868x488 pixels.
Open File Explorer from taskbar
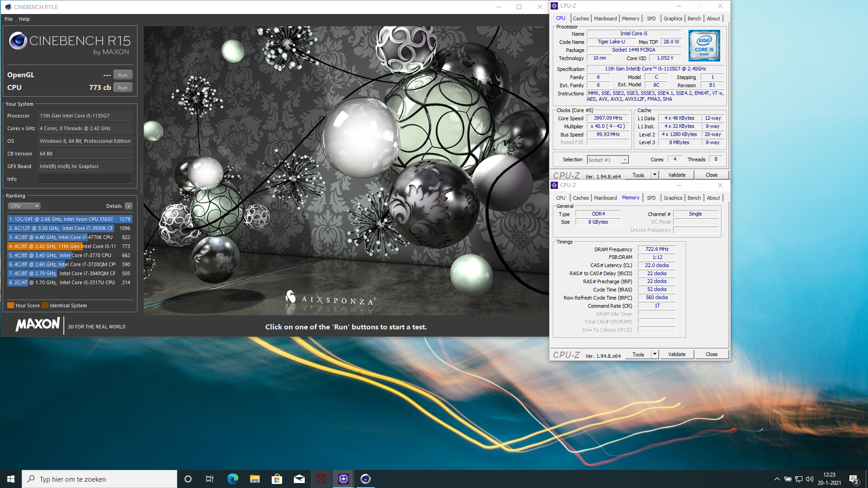click(x=255, y=479)
